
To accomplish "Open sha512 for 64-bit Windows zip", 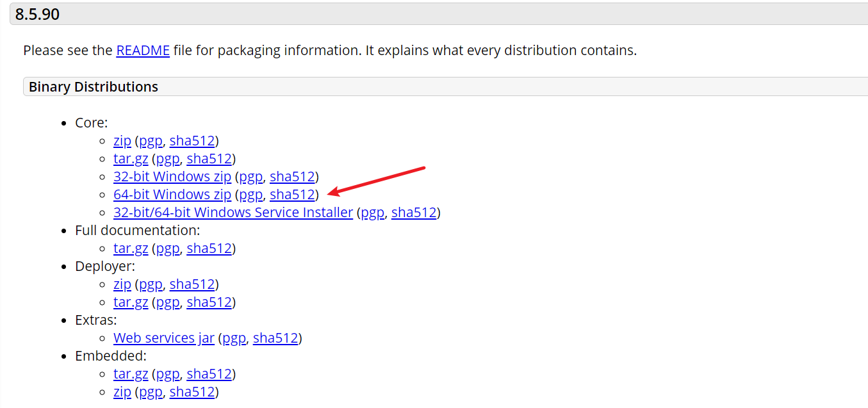I will coord(292,195).
